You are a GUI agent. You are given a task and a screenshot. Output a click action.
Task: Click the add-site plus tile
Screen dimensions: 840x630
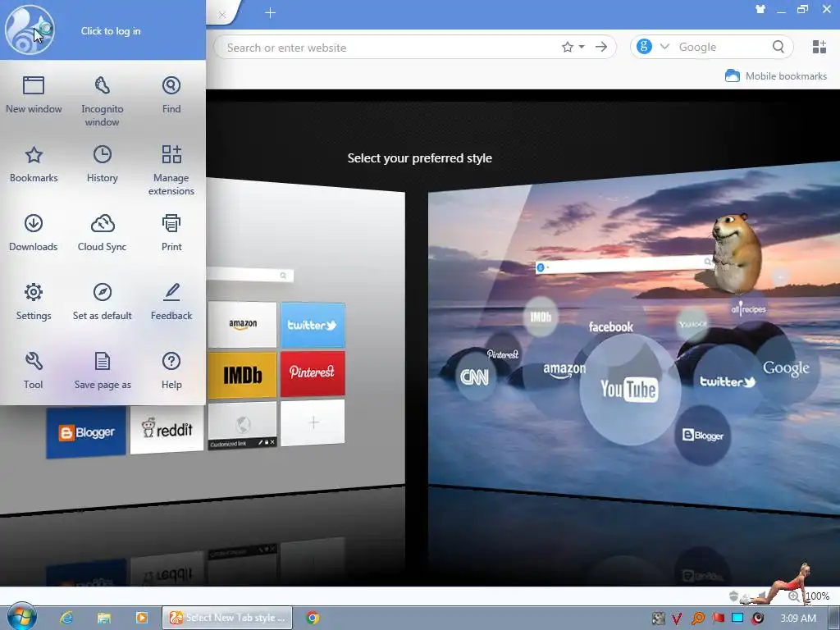point(313,422)
